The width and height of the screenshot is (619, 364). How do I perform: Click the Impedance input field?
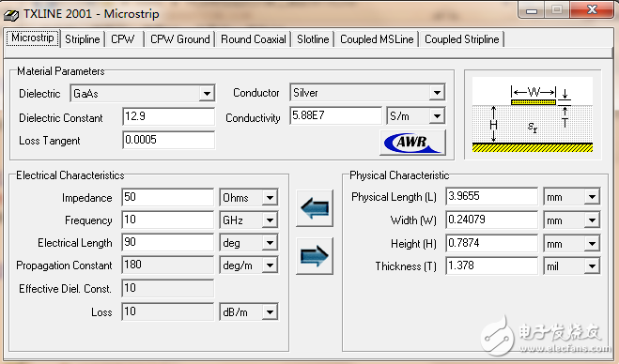coord(168,197)
